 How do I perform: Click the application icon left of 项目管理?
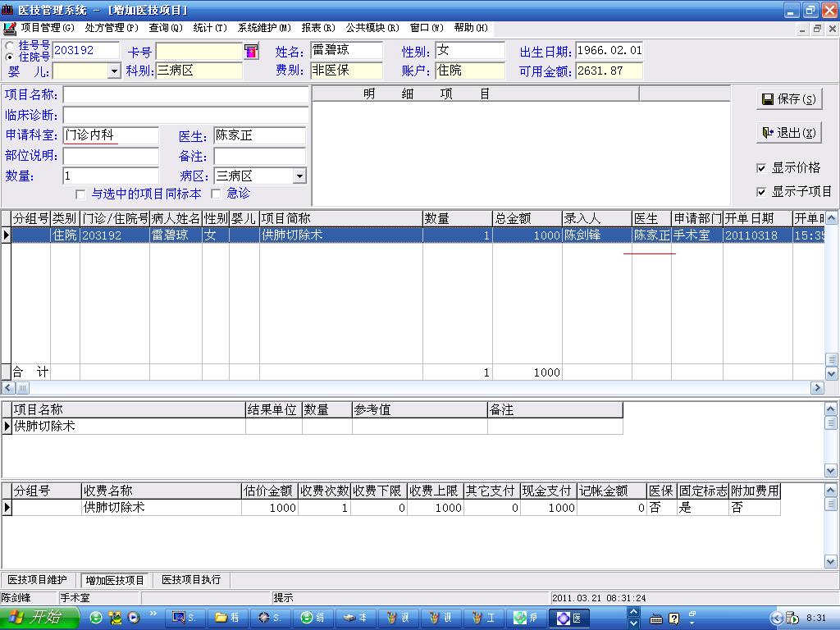click(x=10, y=28)
